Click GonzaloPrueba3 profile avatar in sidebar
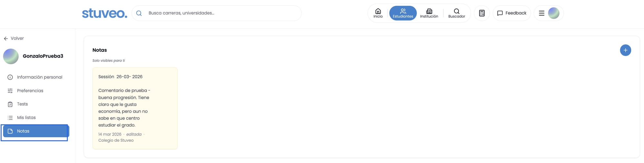The image size is (644, 163). pyautogui.click(x=11, y=56)
